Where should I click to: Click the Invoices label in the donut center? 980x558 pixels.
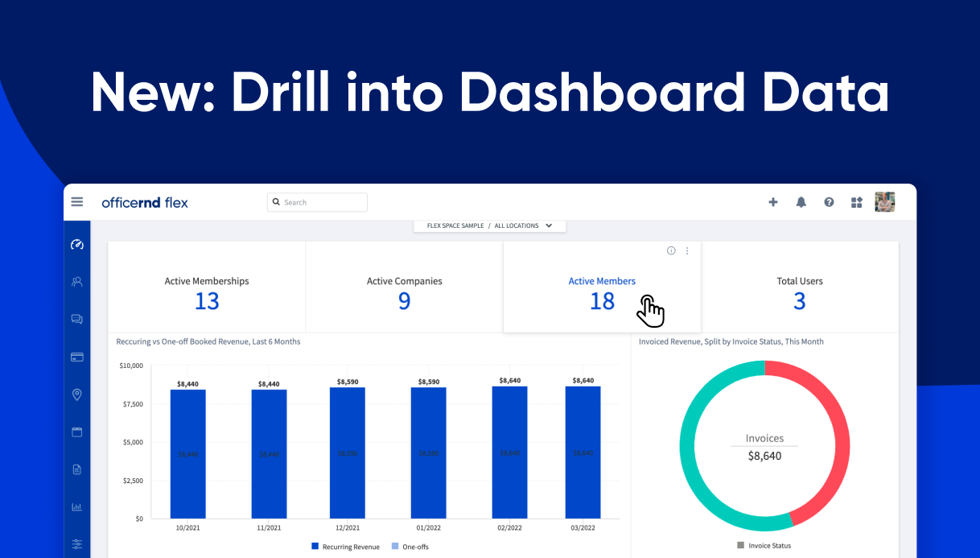764,439
